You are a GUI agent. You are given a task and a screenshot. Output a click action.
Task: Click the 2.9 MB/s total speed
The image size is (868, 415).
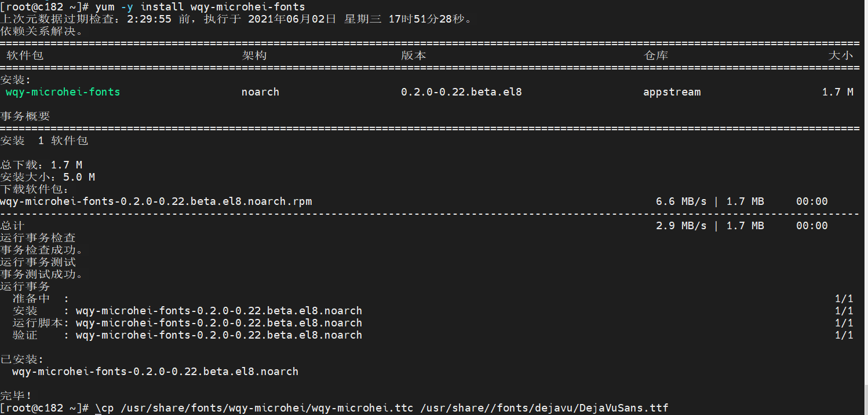pyautogui.click(x=681, y=226)
